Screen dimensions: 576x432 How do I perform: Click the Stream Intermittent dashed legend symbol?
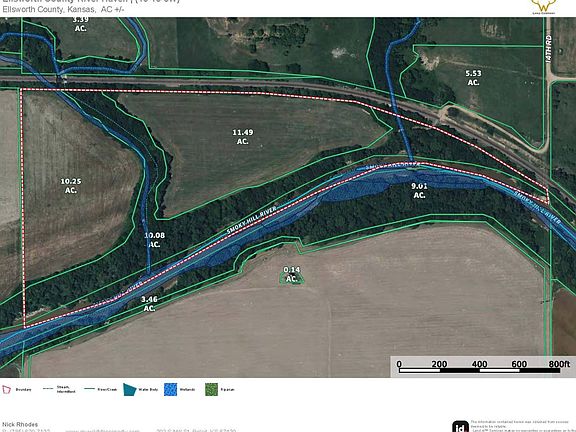[x=48, y=389]
